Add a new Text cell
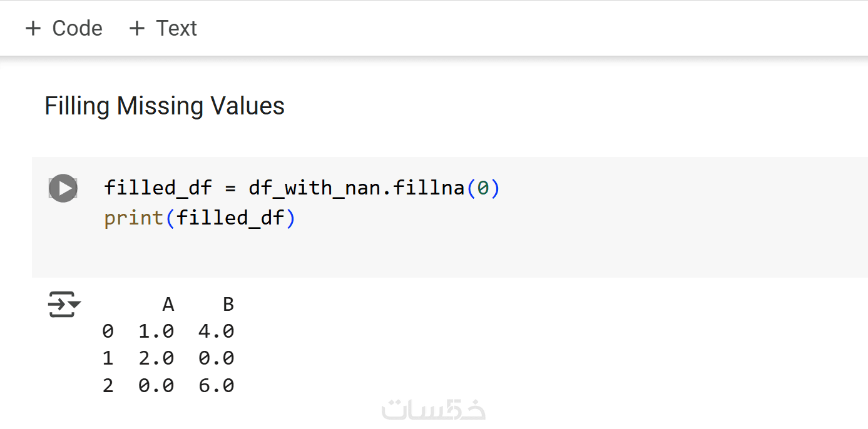This screenshot has width=868, height=429. coord(163,28)
